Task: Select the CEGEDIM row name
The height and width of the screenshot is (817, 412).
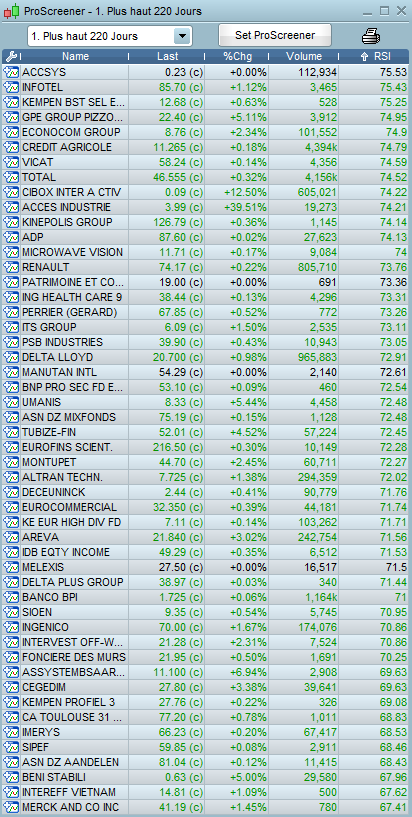Action: click(x=44, y=687)
